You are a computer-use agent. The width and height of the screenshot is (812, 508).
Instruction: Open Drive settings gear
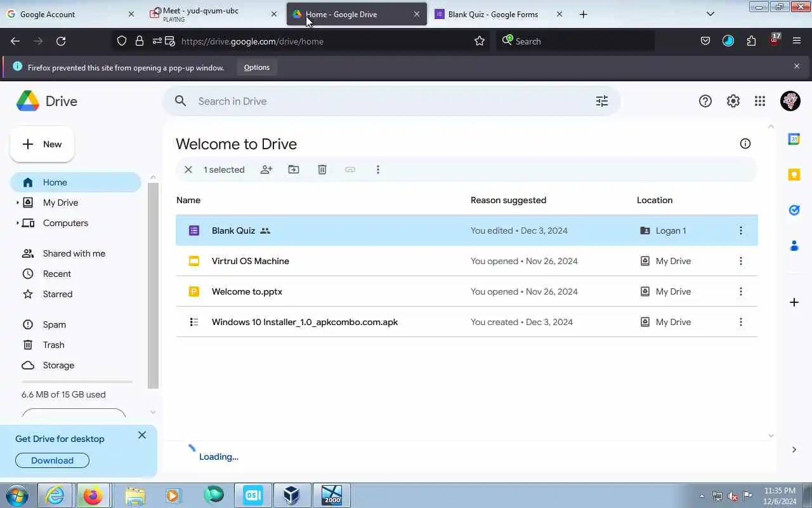tap(733, 101)
